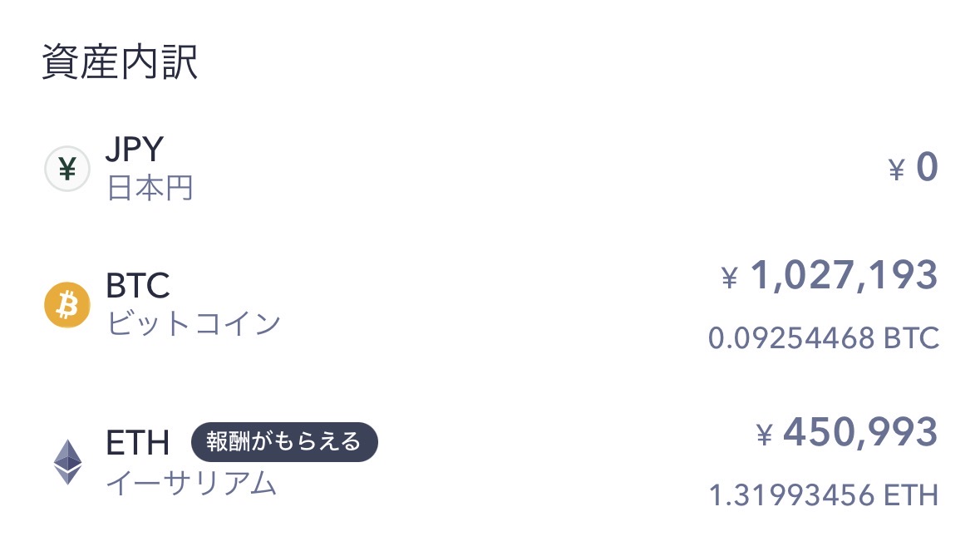Click the 日本円 currency name

(150, 189)
